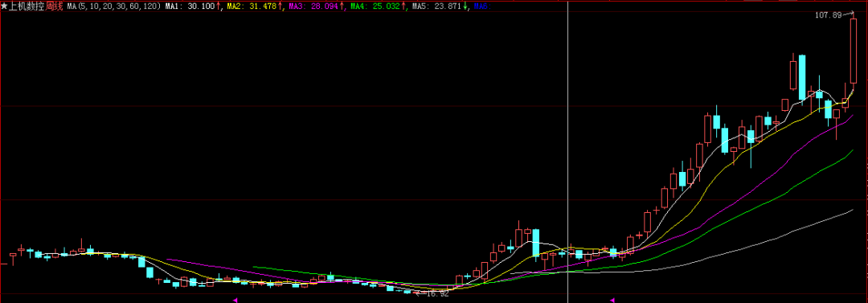Click the white MA1 value 30.100

(x=202, y=6)
